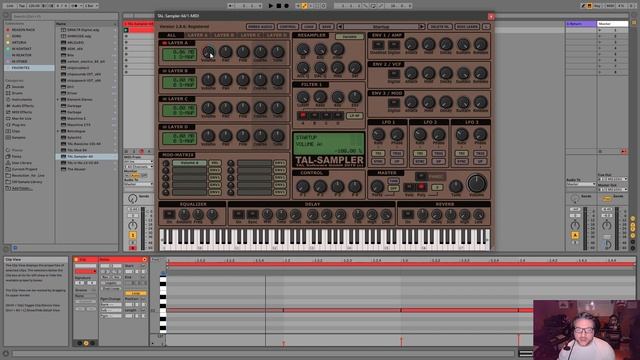Click the LFO 2 Phase knob

(x=439, y=134)
